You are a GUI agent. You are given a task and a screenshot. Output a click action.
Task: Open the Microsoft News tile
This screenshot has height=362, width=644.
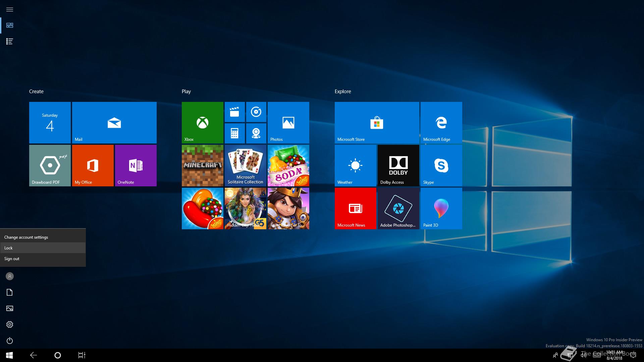[356, 208]
